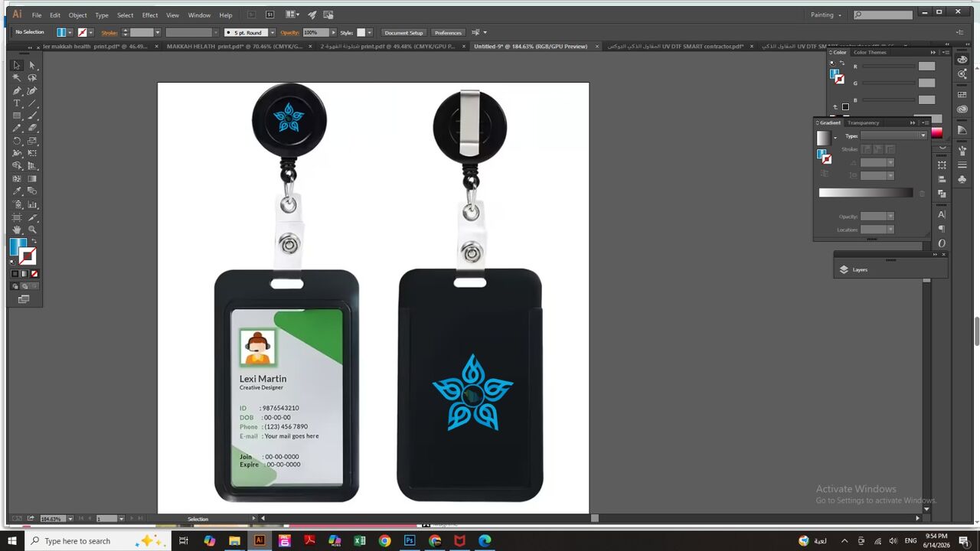Viewport: 980px width, 551px height.
Task: Choose the Rotate tool
Action: 17,141
